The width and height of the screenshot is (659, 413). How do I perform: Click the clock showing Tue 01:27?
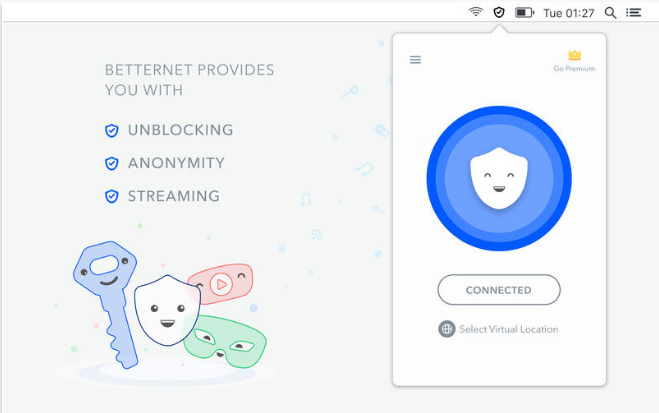pyautogui.click(x=569, y=13)
